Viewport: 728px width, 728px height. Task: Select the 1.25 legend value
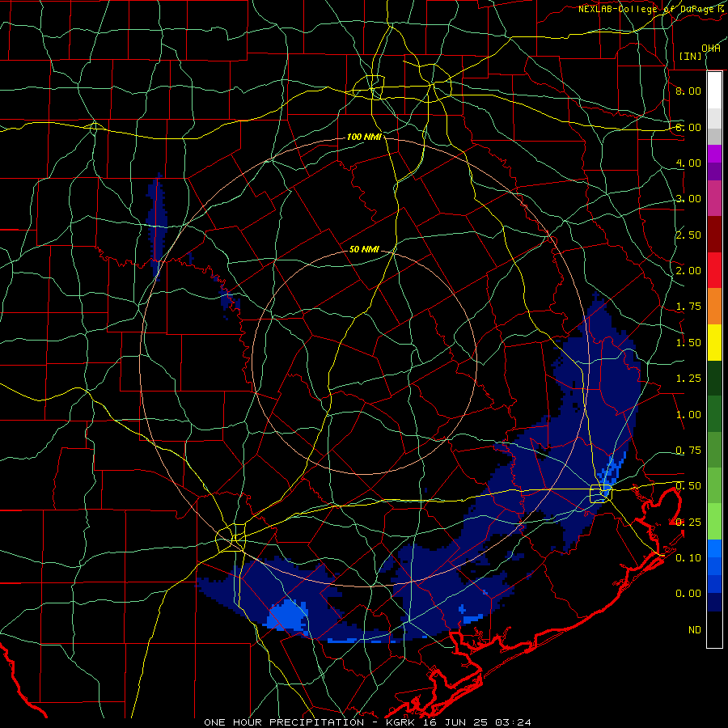(x=688, y=379)
